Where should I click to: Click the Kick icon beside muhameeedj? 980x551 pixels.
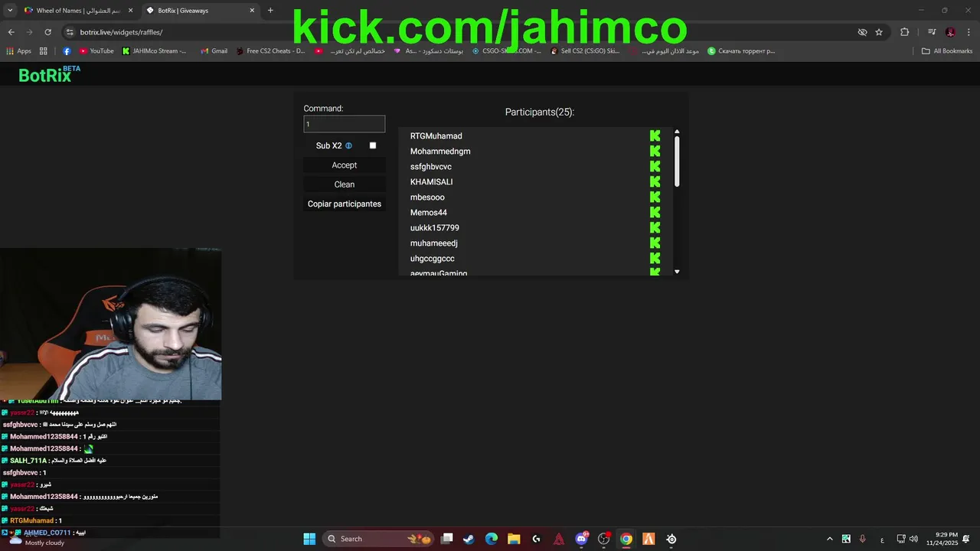(655, 243)
